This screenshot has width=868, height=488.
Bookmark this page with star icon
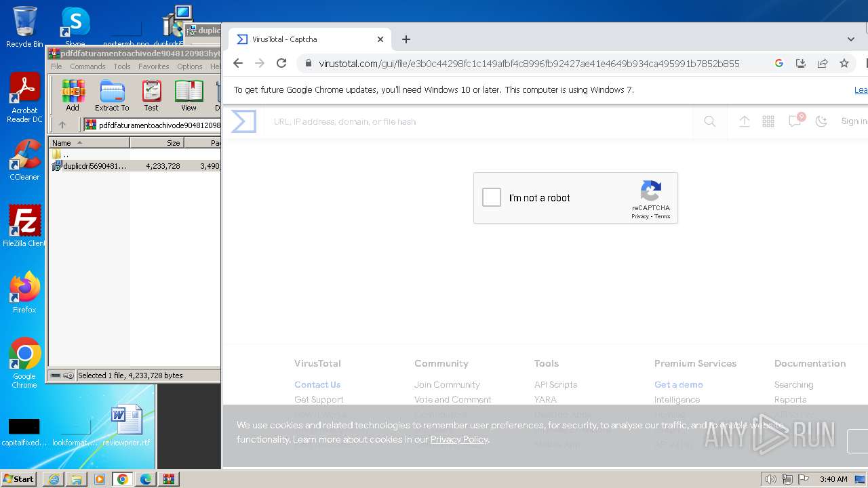[x=844, y=63]
